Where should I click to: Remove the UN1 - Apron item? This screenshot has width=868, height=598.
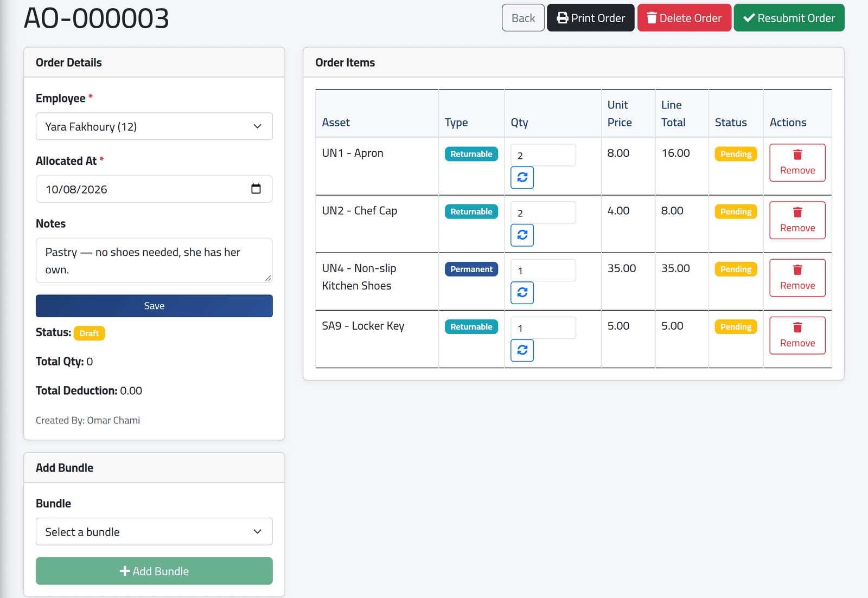click(x=797, y=163)
